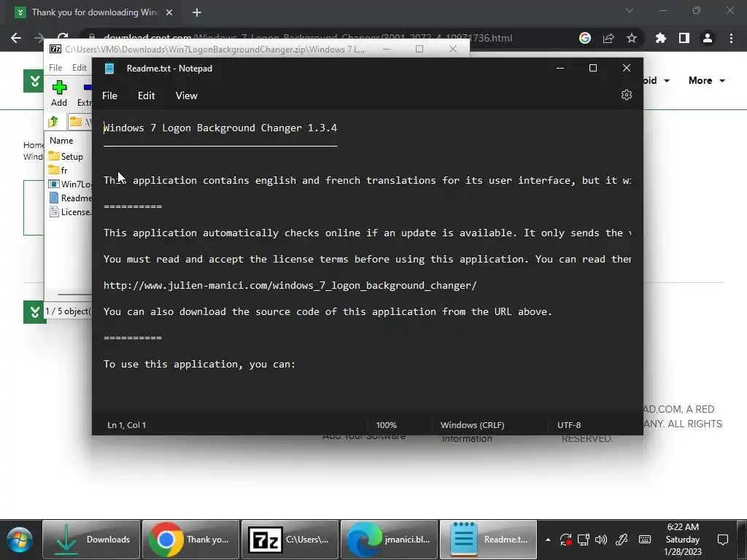
Task: Open Notepad settings gear icon
Action: pyautogui.click(x=626, y=95)
